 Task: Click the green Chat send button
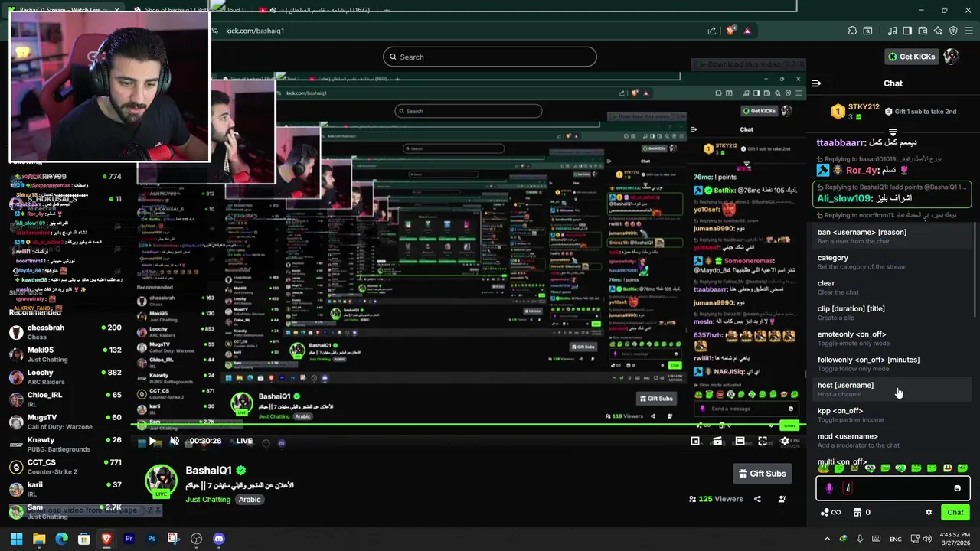point(955,513)
